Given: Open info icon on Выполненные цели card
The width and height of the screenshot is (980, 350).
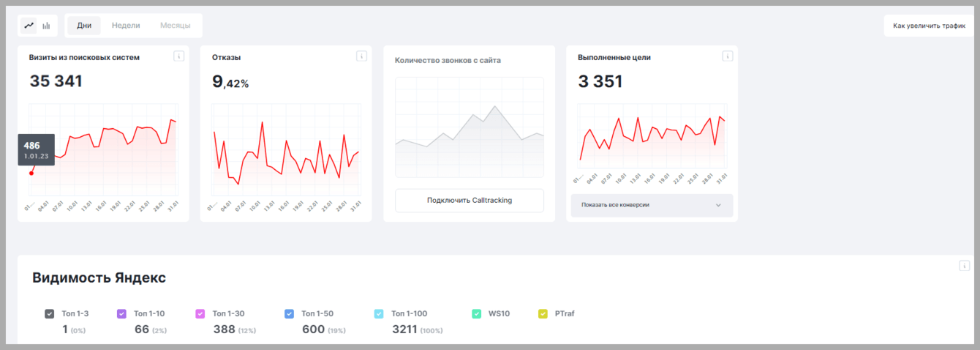Looking at the screenshot, I should pyautogui.click(x=727, y=56).
